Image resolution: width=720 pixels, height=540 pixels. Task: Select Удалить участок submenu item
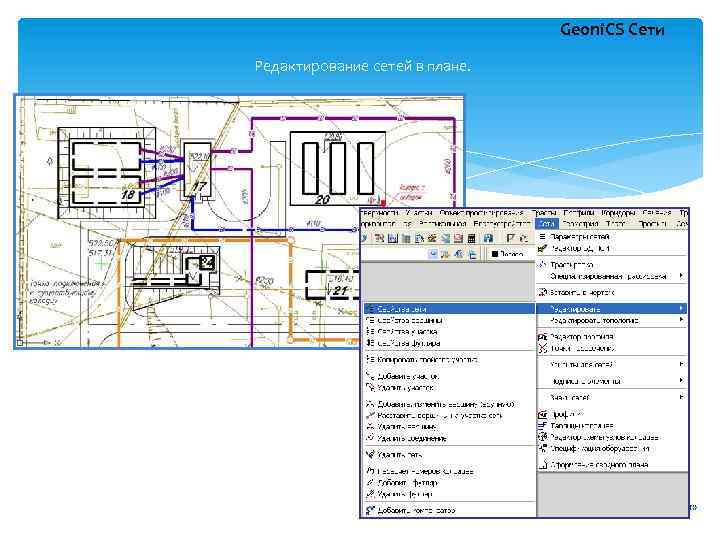tap(405, 388)
